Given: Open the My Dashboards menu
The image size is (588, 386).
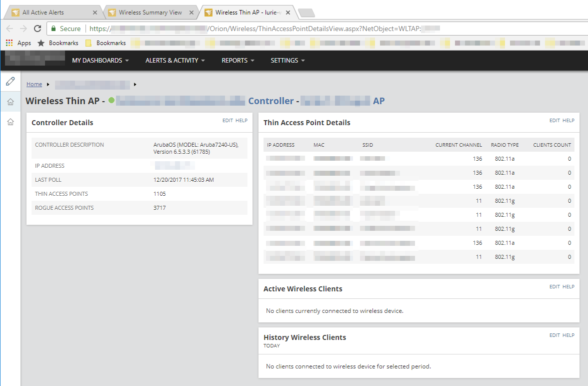Looking at the screenshot, I should tap(100, 61).
